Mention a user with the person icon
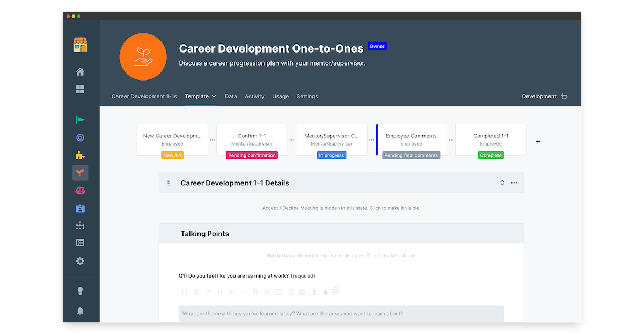The image size is (644, 334). 314,292
